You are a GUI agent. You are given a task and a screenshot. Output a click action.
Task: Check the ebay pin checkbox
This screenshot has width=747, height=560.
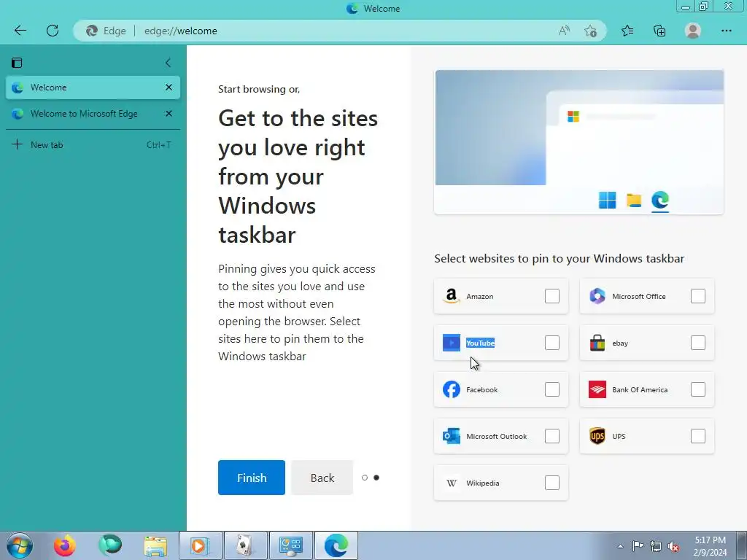click(698, 343)
